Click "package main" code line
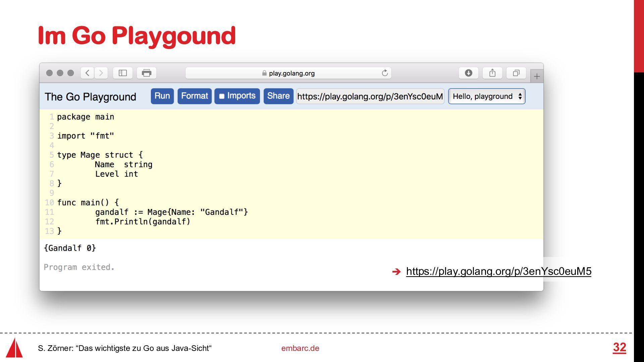 click(86, 117)
